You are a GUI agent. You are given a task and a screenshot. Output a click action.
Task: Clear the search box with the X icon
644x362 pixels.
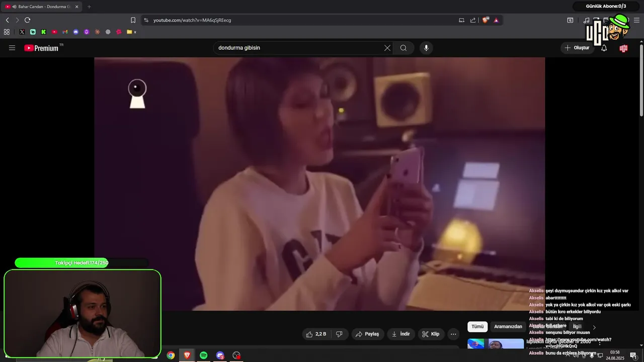tap(387, 48)
